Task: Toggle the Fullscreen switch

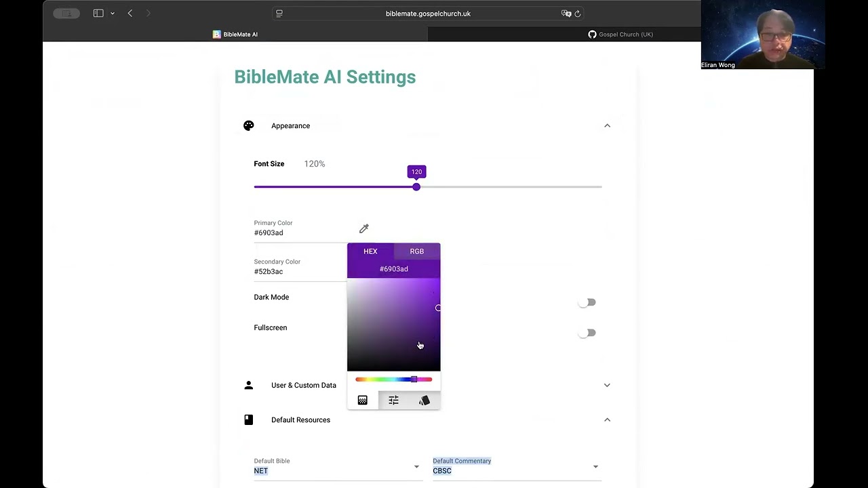Action: coord(587,333)
